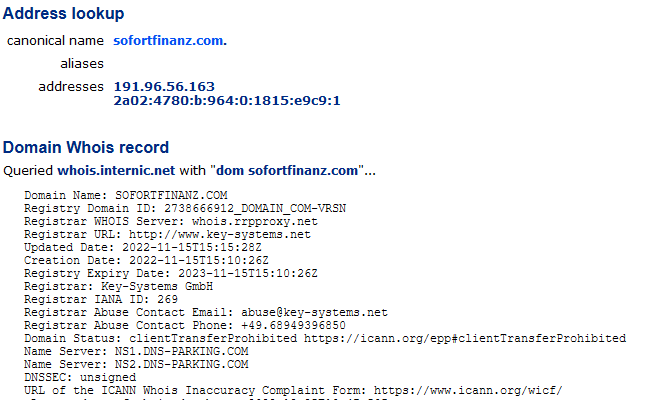
Task: Open the sofortfinanz.com canonical name link
Action: [x=170, y=40]
